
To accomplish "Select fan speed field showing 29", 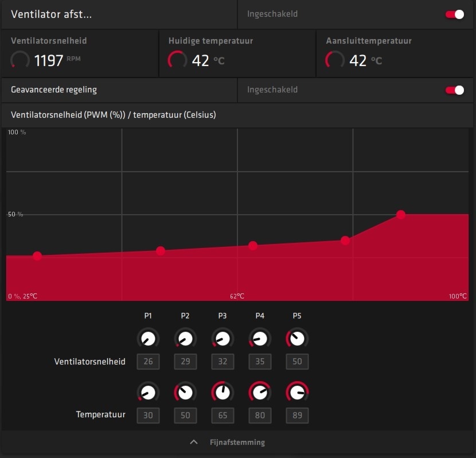I will (x=185, y=362).
